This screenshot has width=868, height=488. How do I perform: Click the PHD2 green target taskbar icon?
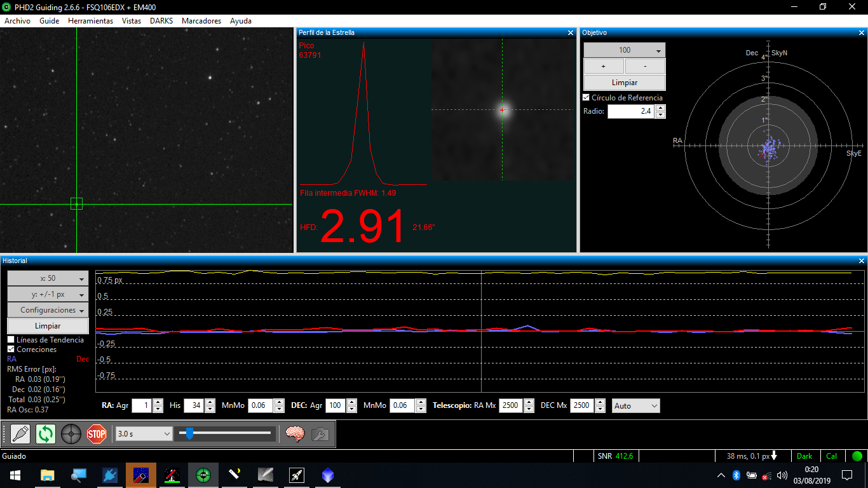(x=203, y=475)
